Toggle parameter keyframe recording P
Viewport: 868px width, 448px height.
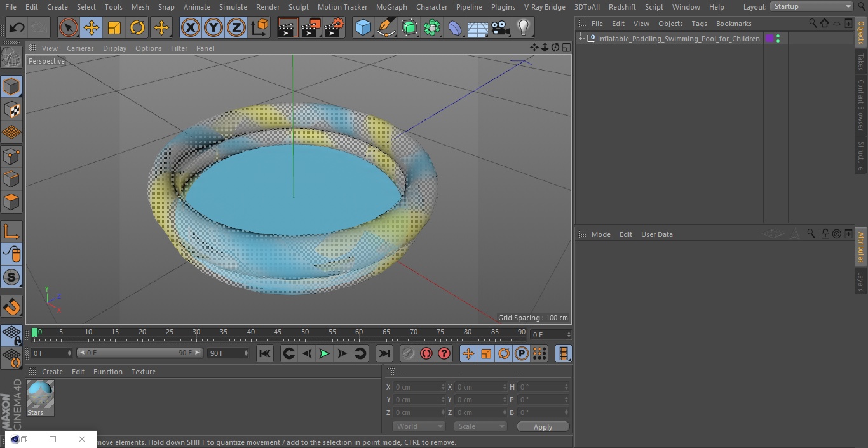(522, 353)
